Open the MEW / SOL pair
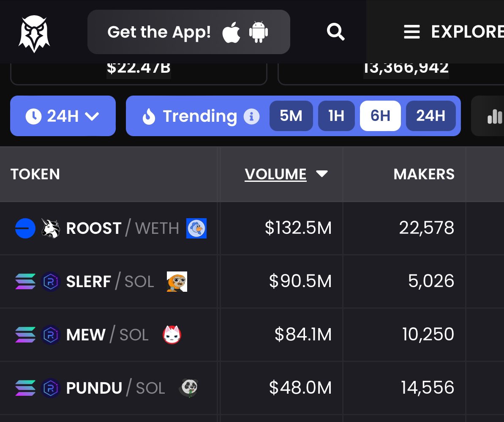 107,335
